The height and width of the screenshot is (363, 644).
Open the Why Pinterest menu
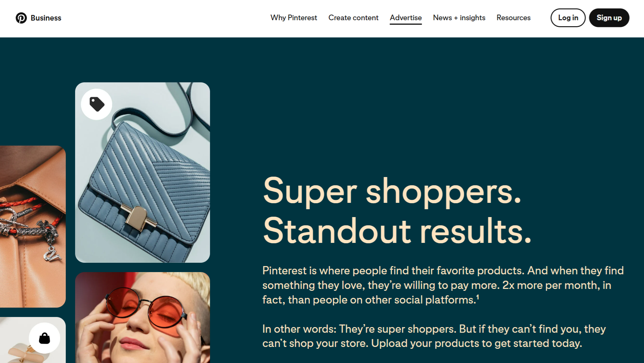293,18
